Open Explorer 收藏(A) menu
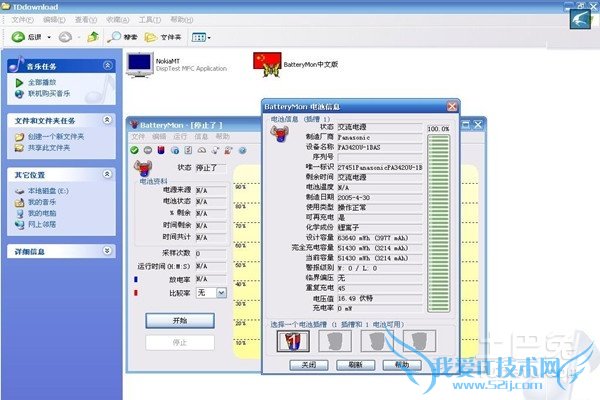Viewport: 600px width, 400px height. click(x=117, y=20)
